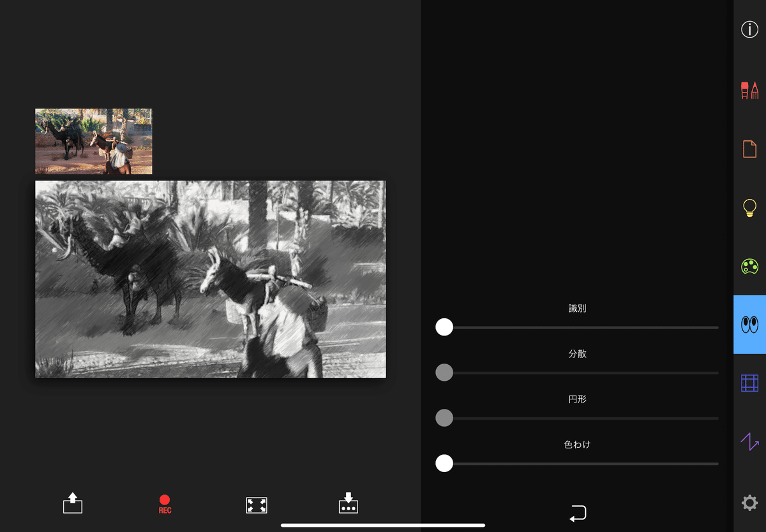The image size is (766, 532).
Task: Click the 分散 slider handle
Action: click(444, 373)
